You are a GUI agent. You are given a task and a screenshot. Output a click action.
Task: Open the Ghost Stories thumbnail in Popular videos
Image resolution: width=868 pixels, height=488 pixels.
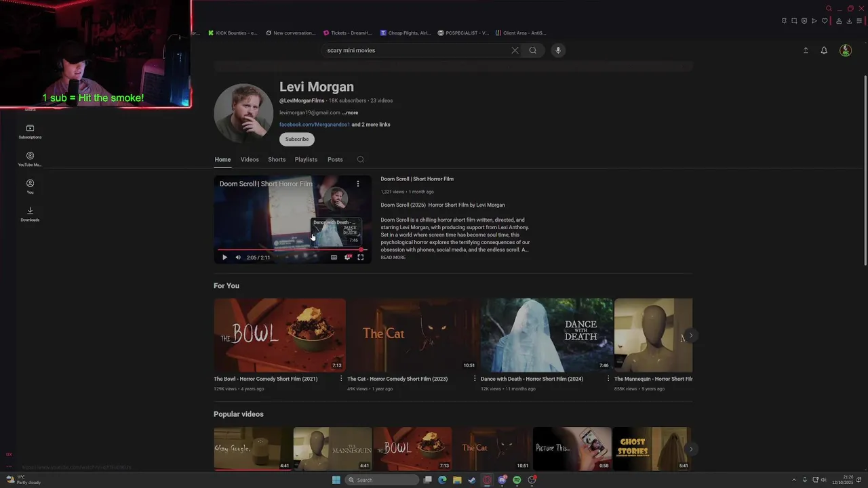click(x=652, y=449)
